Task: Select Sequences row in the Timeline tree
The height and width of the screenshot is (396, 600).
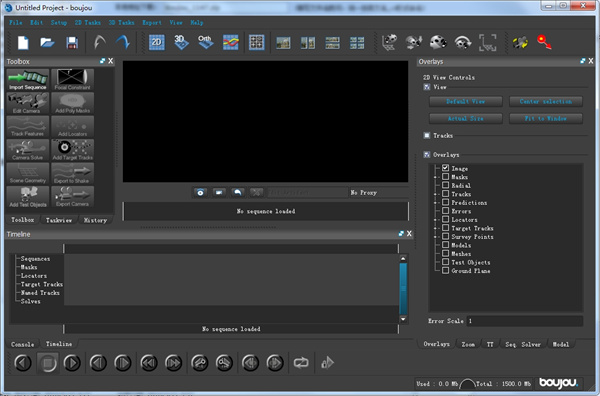Action: 35,259
